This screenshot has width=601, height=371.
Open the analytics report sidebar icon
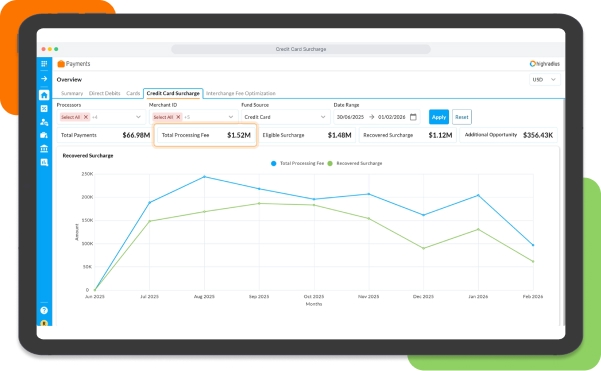44,162
